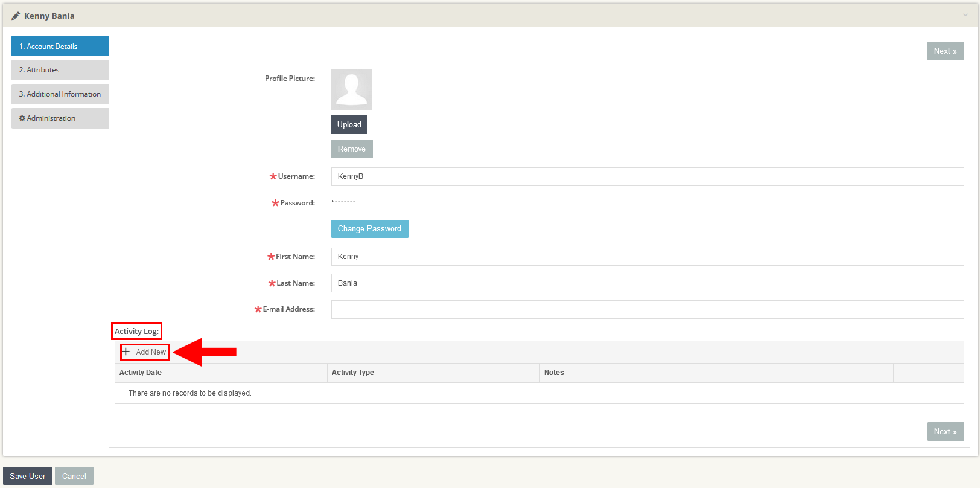The width and height of the screenshot is (980, 488).
Task: Collapse the Kenny Bania panel chevron
Action: pyautogui.click(x=966, y=15)
